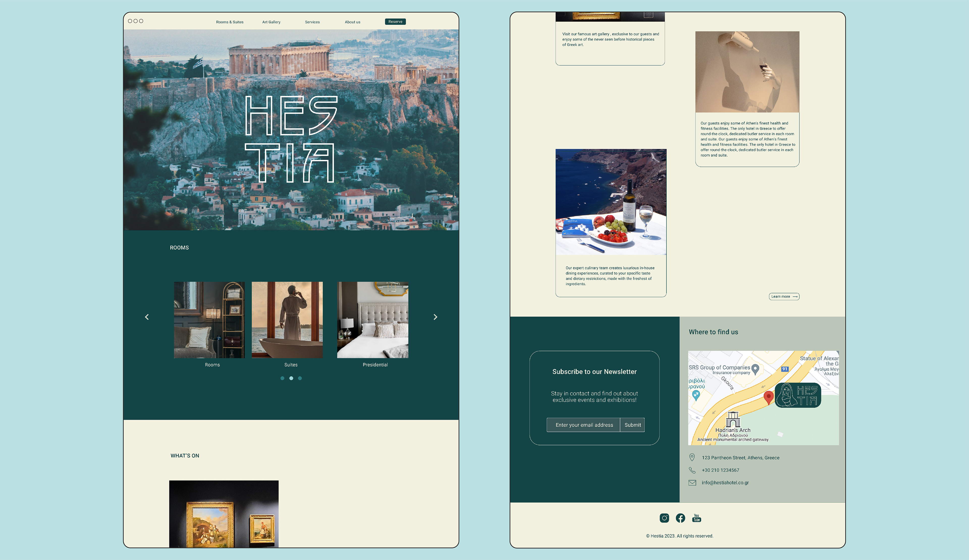Open the Facebook icon in footer
Screen dimensions: 969x560
(x=680, y=518)
